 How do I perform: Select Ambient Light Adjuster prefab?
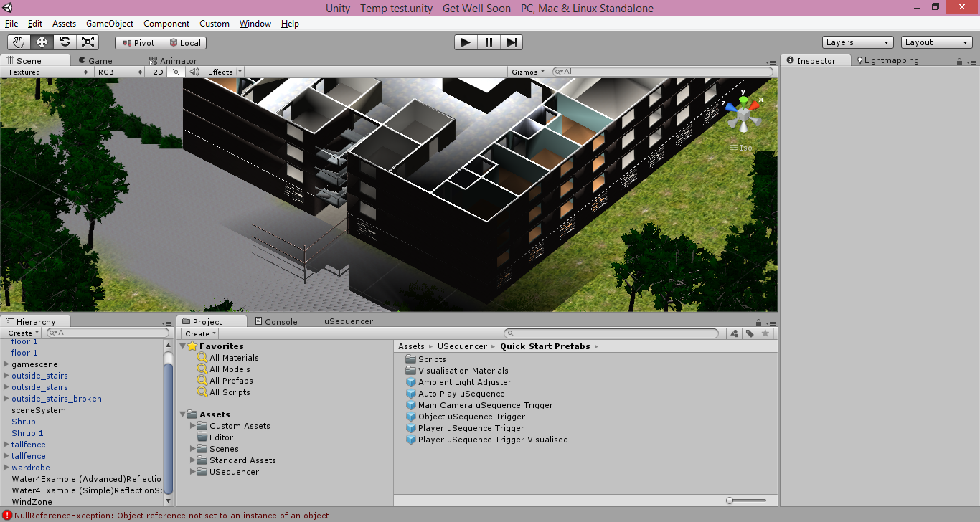[x=465, y=382]
